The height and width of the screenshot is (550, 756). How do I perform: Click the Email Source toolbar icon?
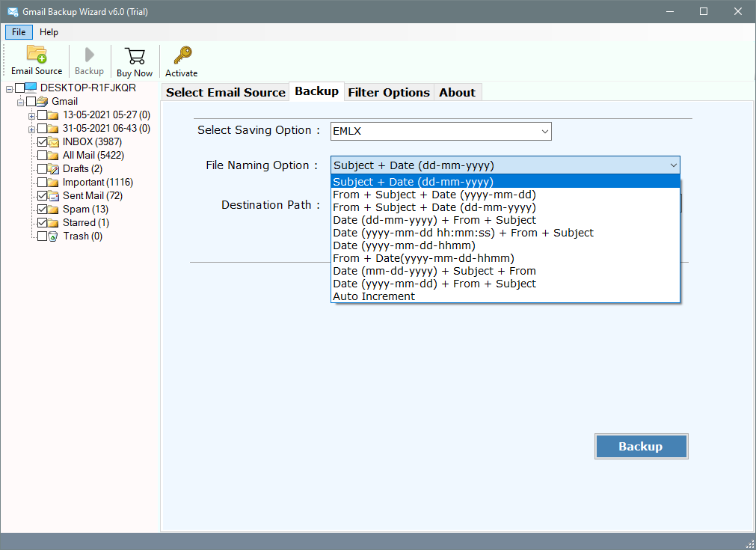point(37,55)
